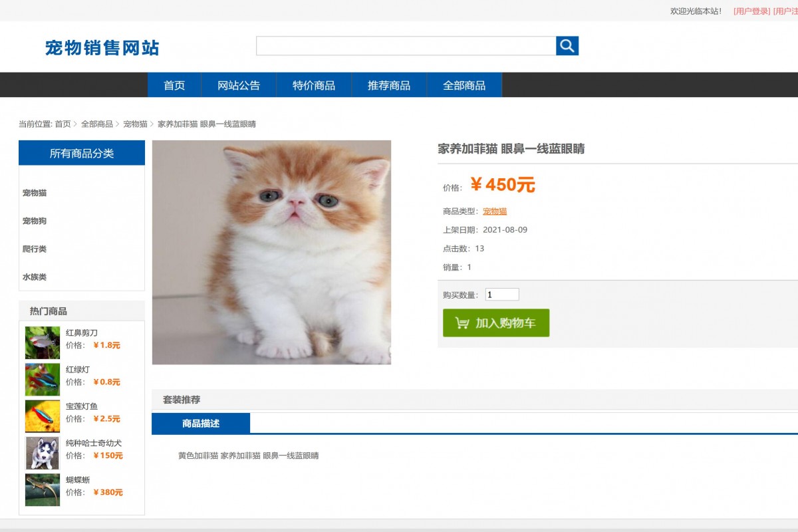Open the 全部商品 page
798x532 pixels.
(x=464, y=84)
